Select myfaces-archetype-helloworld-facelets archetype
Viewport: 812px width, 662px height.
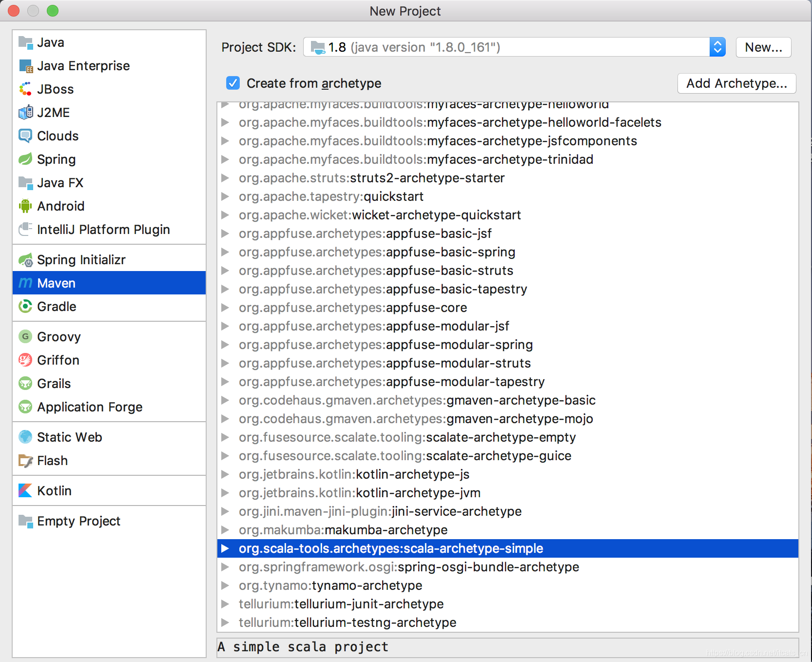[x=450, y=122]
